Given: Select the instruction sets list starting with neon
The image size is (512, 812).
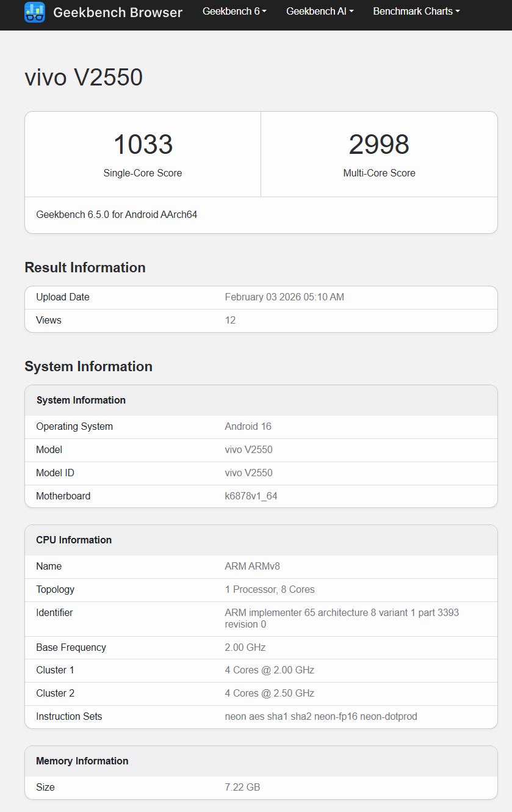Looking at the screenshot, I should [x=321, y=717].
